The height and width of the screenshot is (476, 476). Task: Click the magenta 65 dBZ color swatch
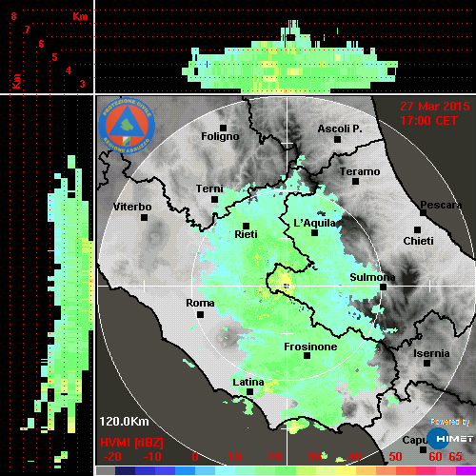[466, 470]
